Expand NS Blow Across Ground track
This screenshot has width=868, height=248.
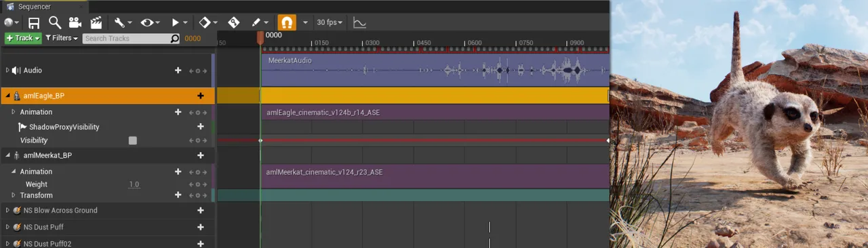7,211
